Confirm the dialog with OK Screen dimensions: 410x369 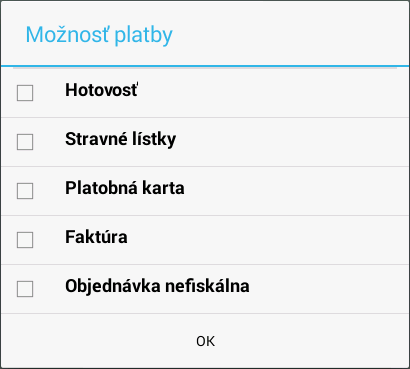[205, 341]
